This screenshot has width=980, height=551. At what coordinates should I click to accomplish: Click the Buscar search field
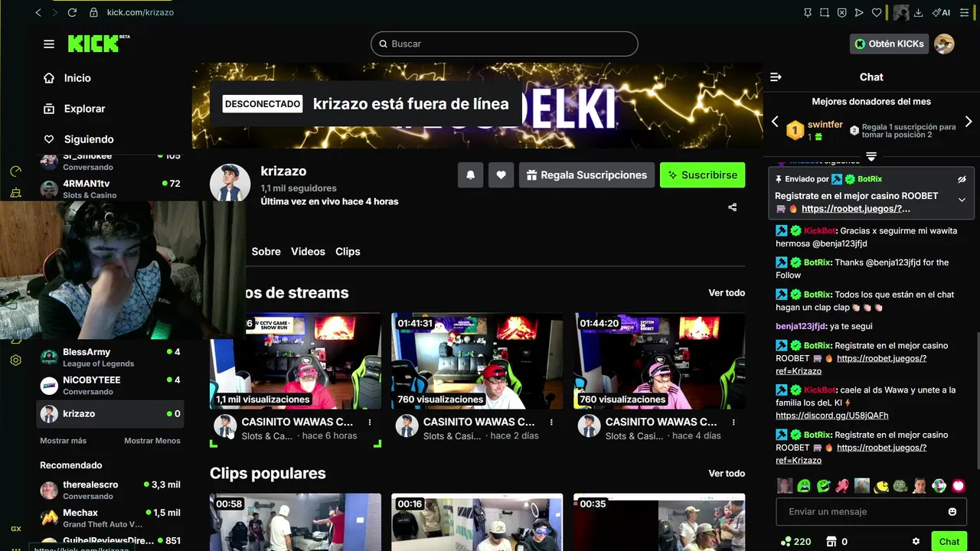click(x=505, y=44)
